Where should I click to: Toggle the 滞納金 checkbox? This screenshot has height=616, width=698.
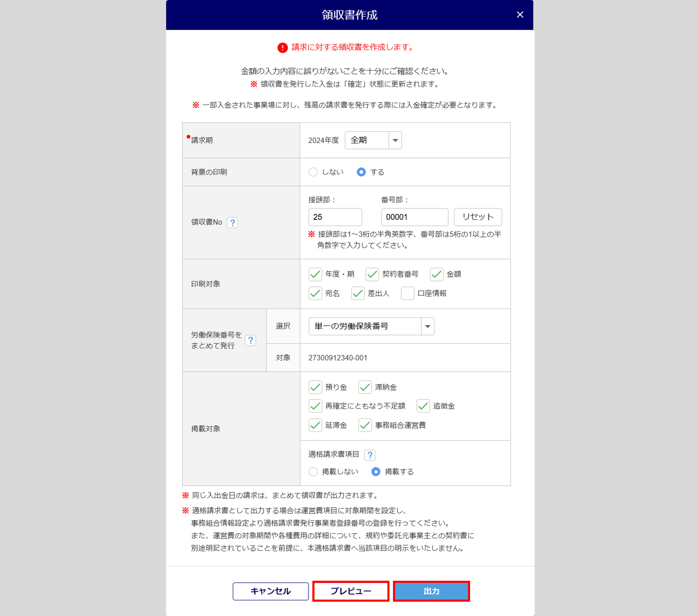[365, 387]
